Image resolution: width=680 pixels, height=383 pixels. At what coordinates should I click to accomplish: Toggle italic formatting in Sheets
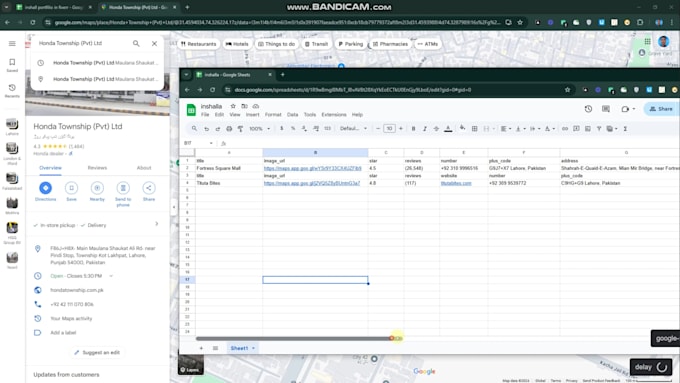pyautogui.click(x=425, y=129)
